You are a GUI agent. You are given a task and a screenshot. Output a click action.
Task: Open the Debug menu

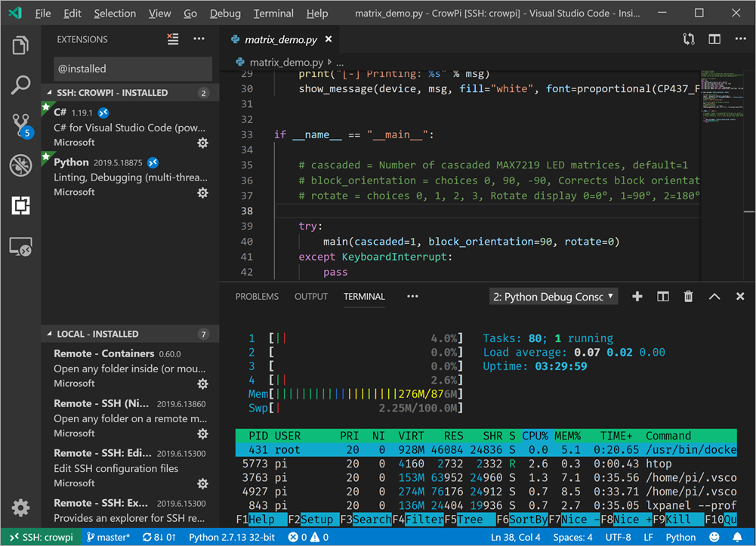225,13
